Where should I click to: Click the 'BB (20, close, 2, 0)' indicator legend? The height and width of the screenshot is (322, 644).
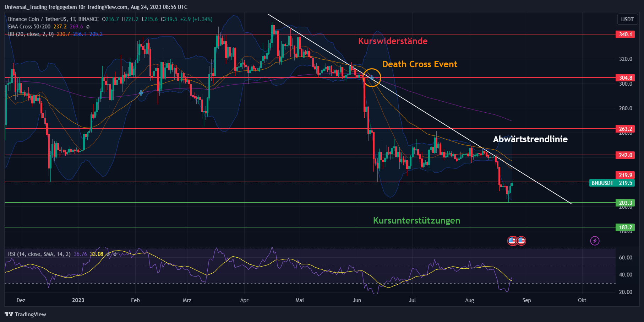point(31,34)
